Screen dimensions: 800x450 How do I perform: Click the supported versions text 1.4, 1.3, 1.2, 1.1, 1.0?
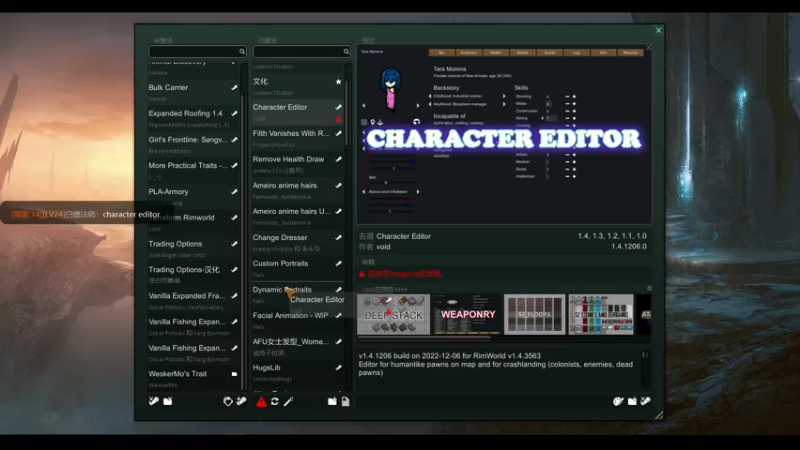pyautogui.click(x=612, y=236)
